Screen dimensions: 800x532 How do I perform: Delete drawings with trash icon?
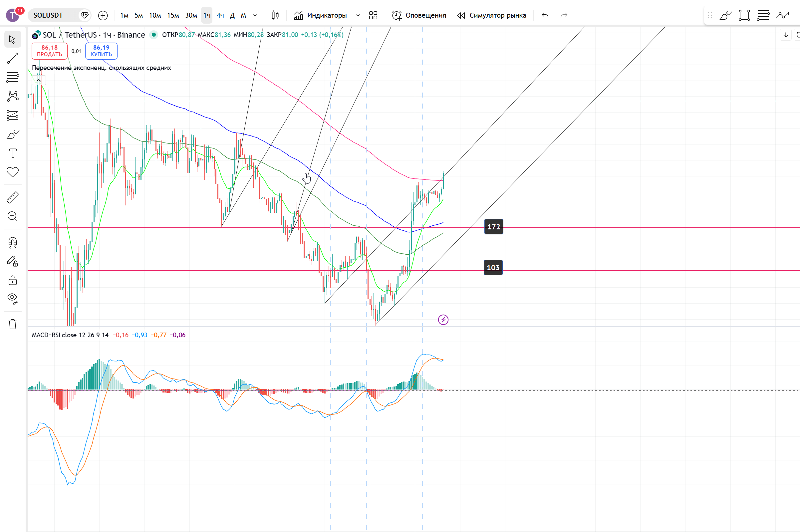[13, 324]
